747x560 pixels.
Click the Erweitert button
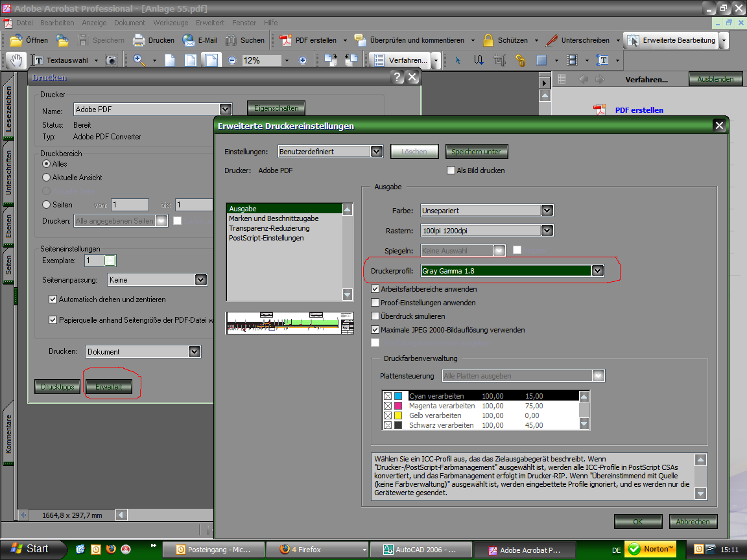tap(109, 387)
